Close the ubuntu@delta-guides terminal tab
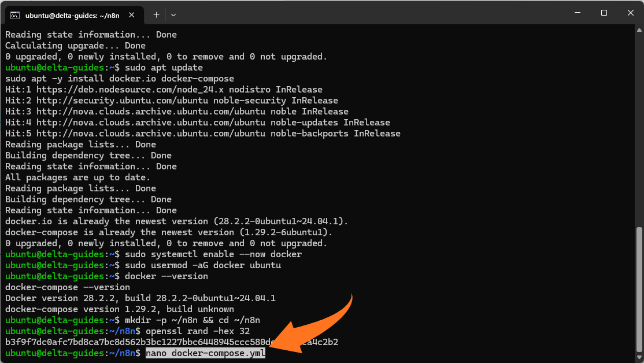Viewport: 644px width, 363px height. (x=134, y=15)
